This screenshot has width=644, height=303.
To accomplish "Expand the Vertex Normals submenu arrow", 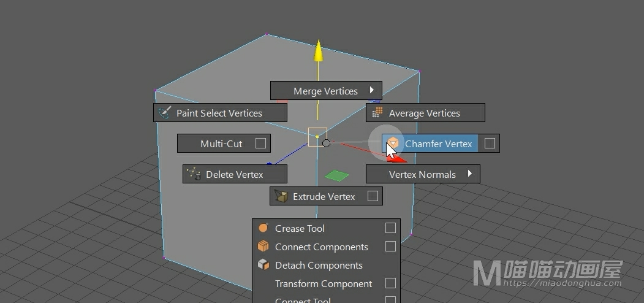I will [470, 174].
